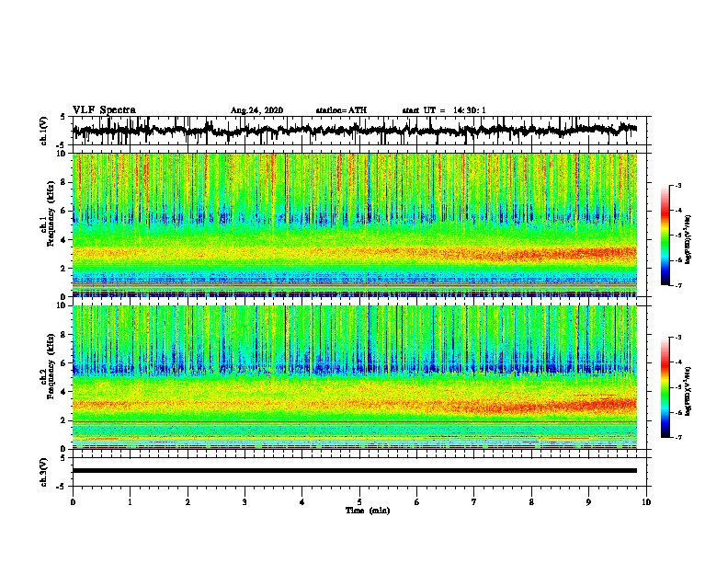The image size is (728, 563).
Task: Click time-axis tick label "1"
Action: (130, 502)
